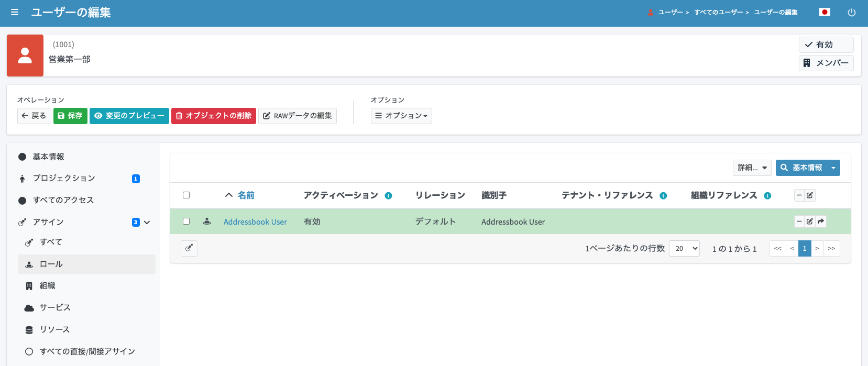Toggle the Addressbook User row checkbox
The width and height of the screenshot is (868, 366).
(x=186, y=221)
